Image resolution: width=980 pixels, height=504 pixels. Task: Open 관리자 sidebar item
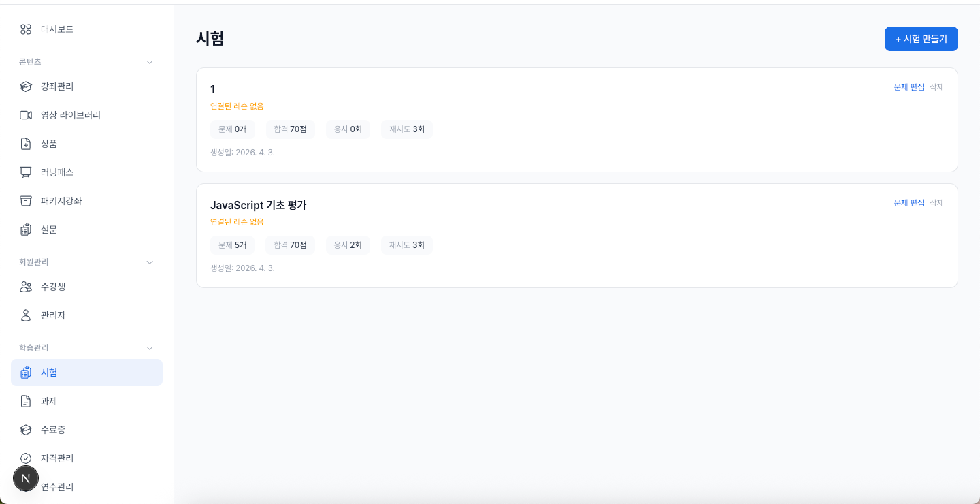pos(86,315)
